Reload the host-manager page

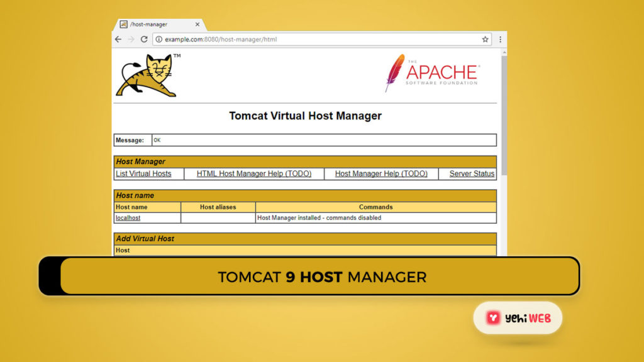pyautogui.click(x=144, y=39)
